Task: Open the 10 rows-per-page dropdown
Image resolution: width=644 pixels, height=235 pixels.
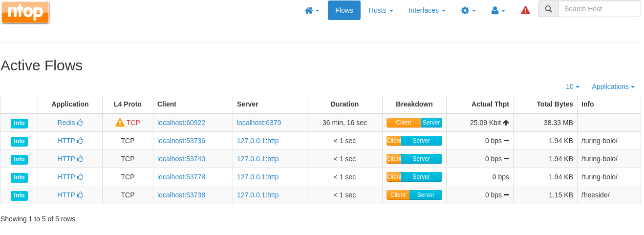Action: tap(572, 86)
